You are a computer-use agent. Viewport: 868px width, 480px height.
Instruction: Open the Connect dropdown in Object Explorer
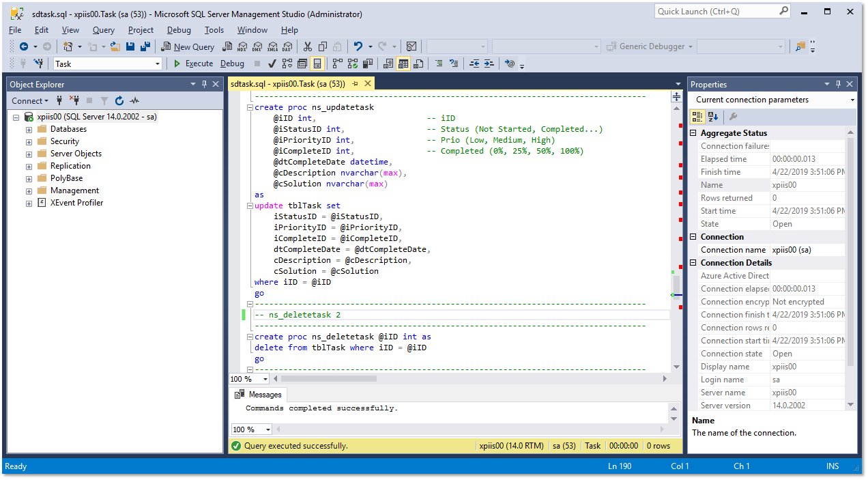coord(31,100)
